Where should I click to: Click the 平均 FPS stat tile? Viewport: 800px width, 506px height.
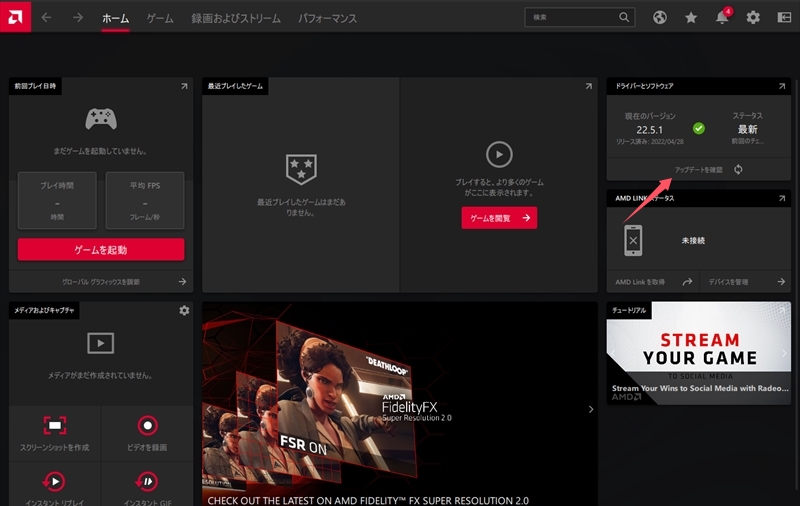pos(145,200)
